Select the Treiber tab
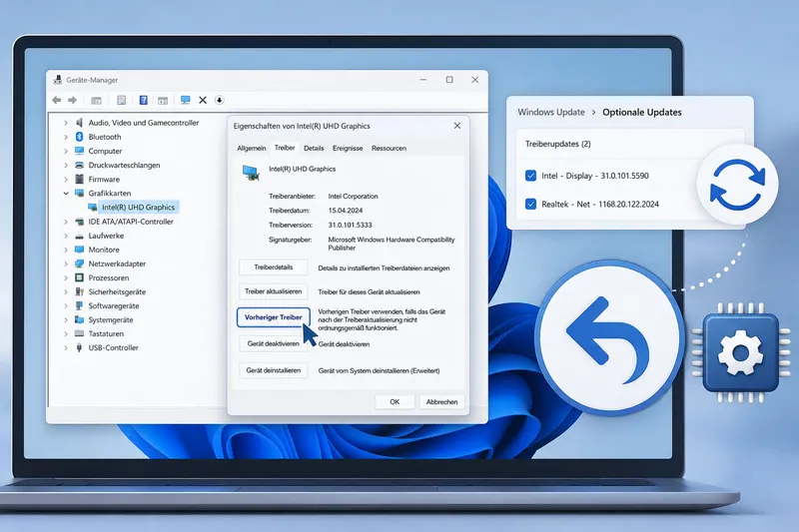Viewport: 799px width, 532px height. (285, 148)
